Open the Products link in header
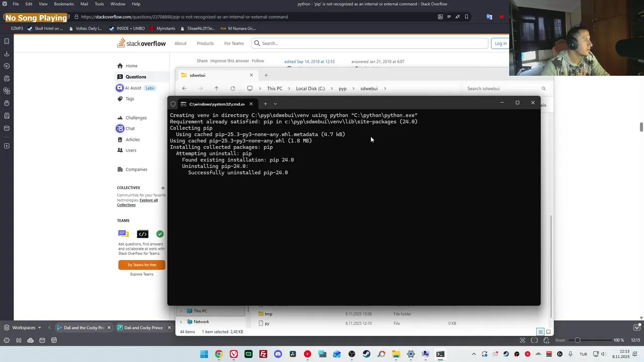 205,44
